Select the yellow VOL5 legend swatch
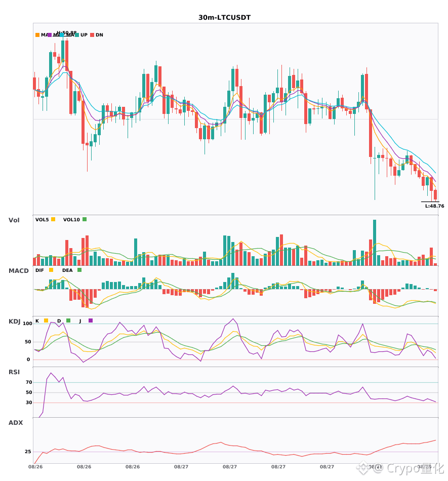The image size is (448, 481). click(53, 219)
